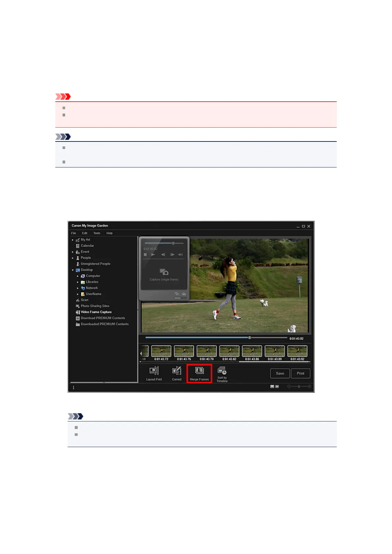Click the main video timeline slider
The width and height of the screenshot is (392, 554).
216,338
